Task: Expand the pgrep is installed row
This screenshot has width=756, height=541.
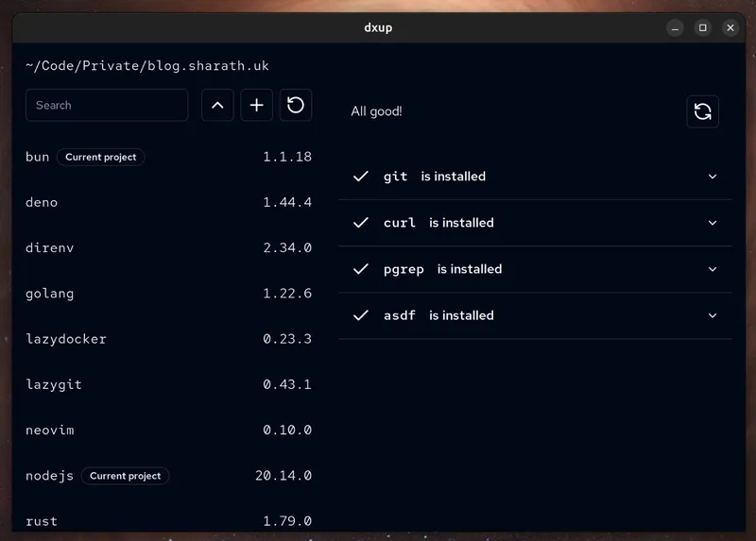Action: (x=535, y=269)
